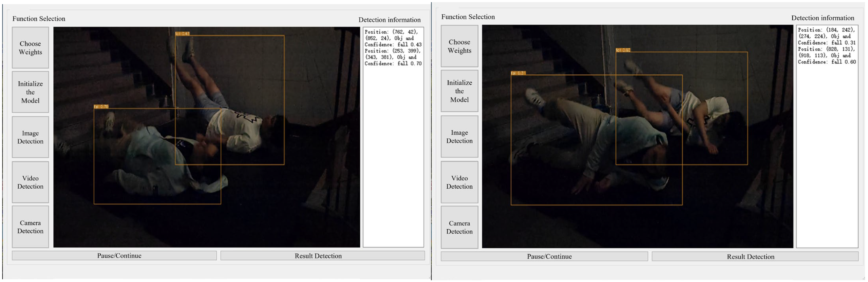Start Video Detection in right window

pyautogui.click(x=459, y=182)
